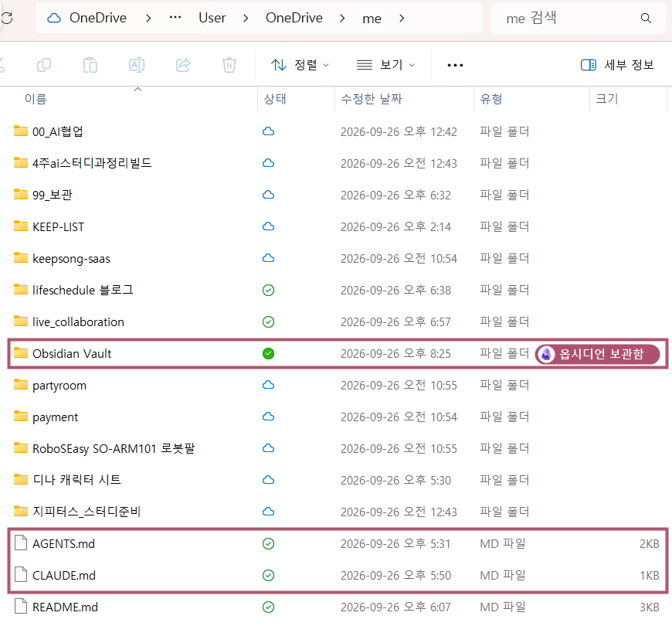The height and width of the screenshot is (626, 672).
Task: Select the 99_보관 folder
Action: [x=53, y=195]
